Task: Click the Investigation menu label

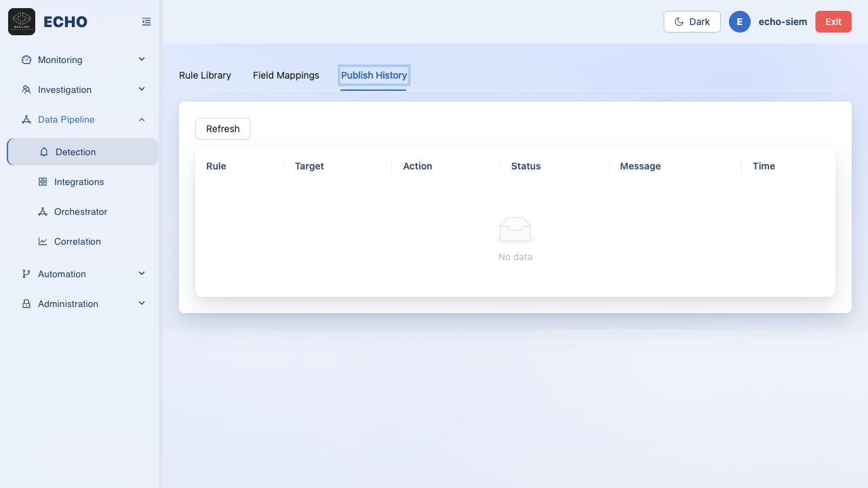Action: click(x=64, y=89)
